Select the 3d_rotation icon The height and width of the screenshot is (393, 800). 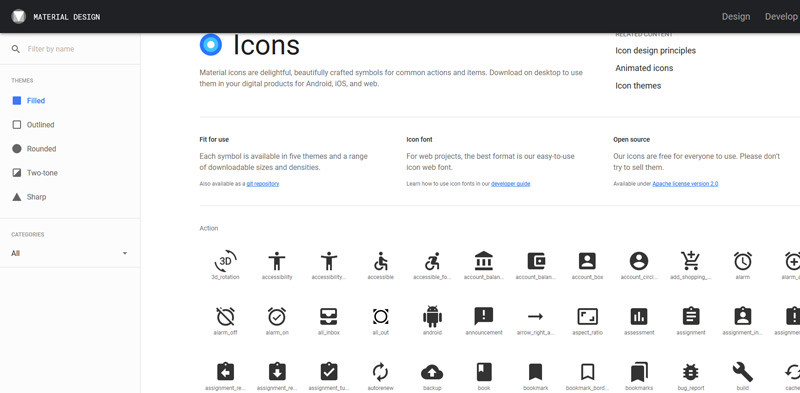pos(226,261)
